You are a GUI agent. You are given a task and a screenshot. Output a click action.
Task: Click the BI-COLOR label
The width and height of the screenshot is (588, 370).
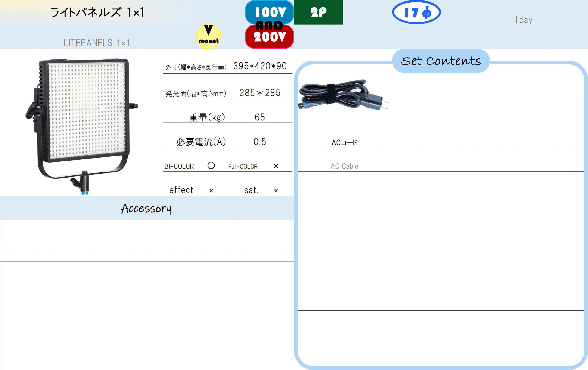[x=179, y=166]
